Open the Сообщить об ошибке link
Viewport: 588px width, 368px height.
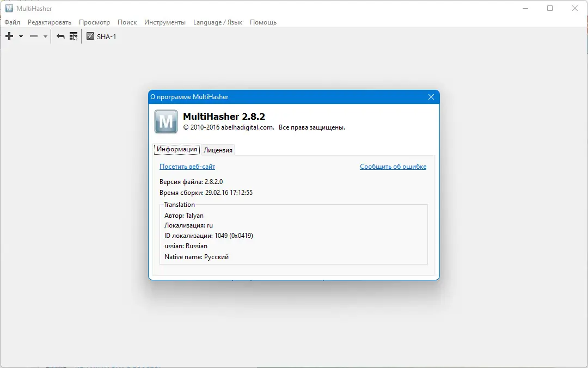pyautogui.click(x=393, y=167)
